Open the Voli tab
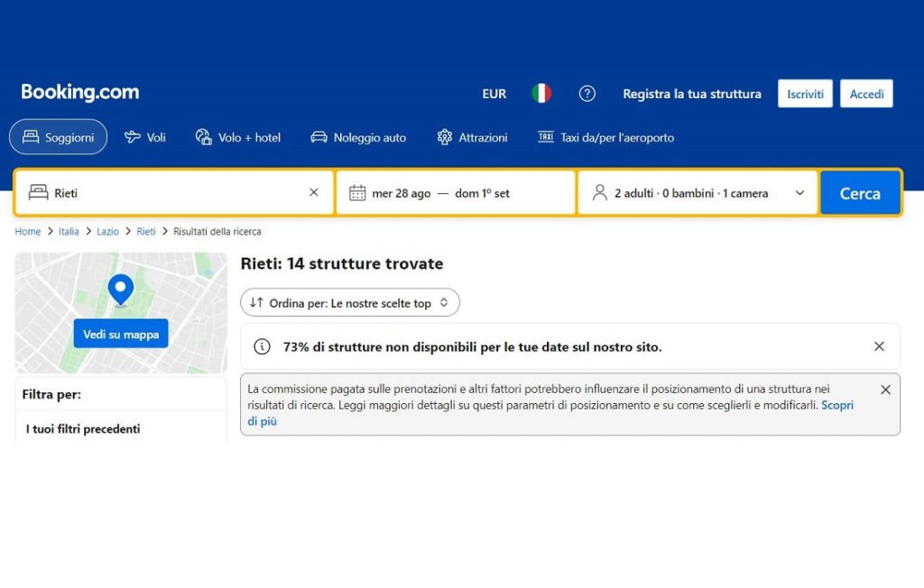Image resolution: width=924 pixels, height=588 pixels. pyautogui.click(x=145, y=137)
